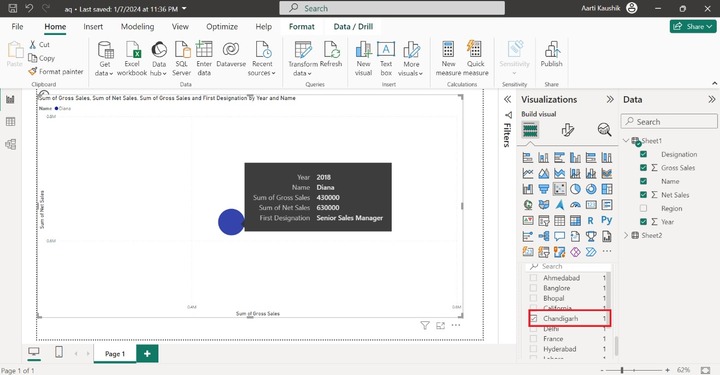Collapse the Visualizations pane chevrons
Image resolution: width=720 pixels, height=375 pixels.
(x=610, y=99)
